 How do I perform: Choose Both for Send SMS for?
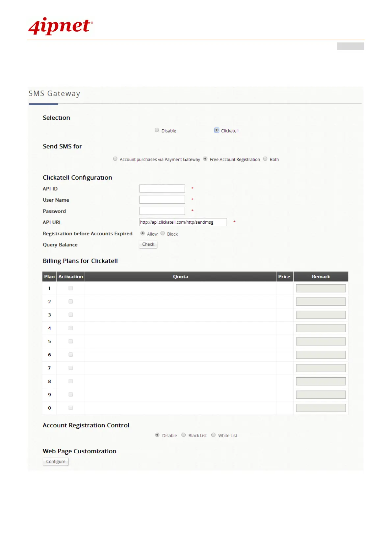tap(265, 159)
